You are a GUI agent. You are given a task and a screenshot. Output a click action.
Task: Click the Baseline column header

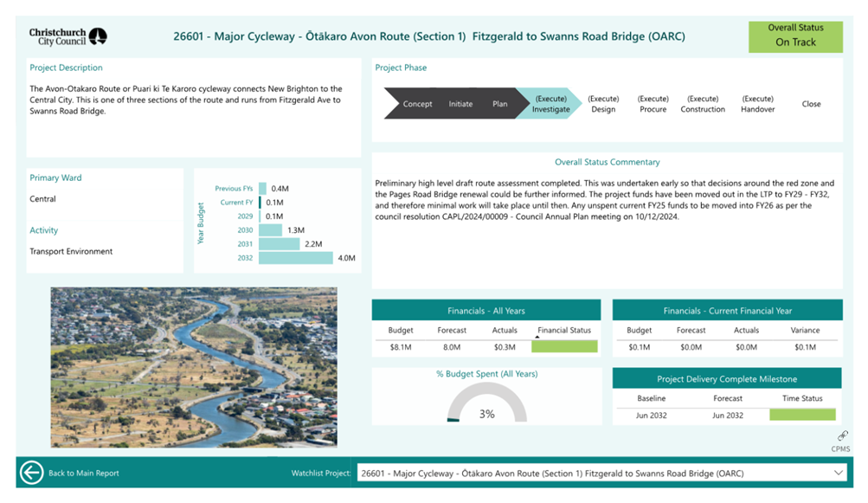(651, 398)
